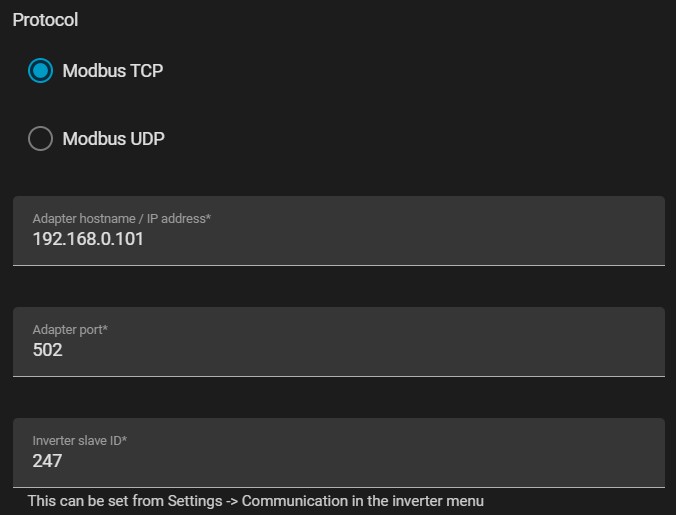The image size is (676, 515).
Task: Click empty area right of IP address value
Action: click(x=401, y=239)
